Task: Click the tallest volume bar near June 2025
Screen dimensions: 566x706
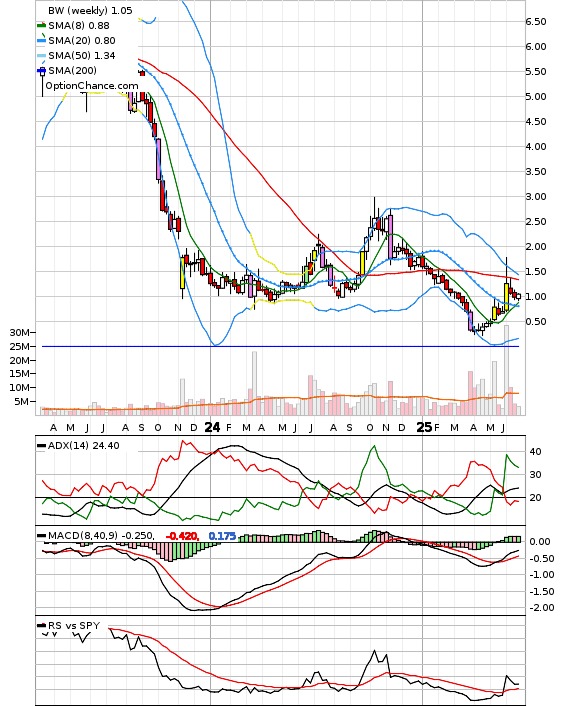Action: tap(507, 370)
